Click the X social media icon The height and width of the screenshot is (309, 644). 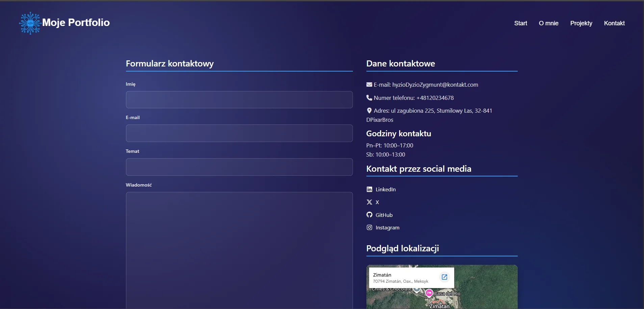(369, 202)
